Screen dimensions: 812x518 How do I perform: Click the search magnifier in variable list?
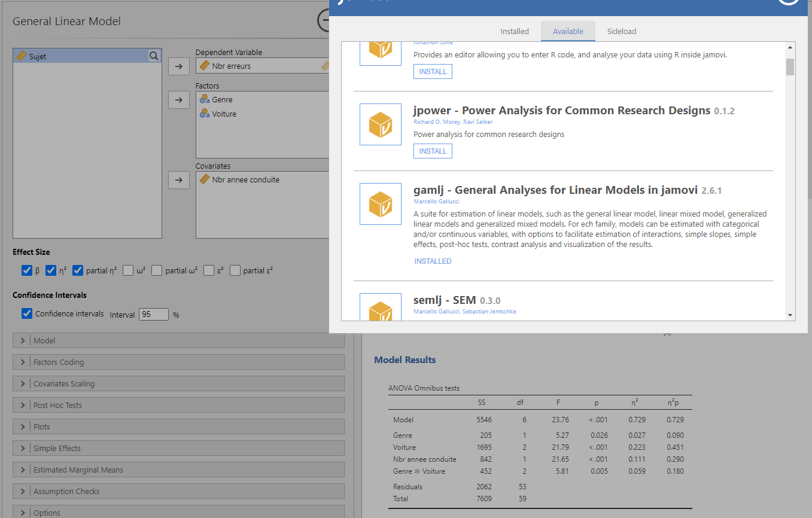pyautogui.click(x=154, y=56)
